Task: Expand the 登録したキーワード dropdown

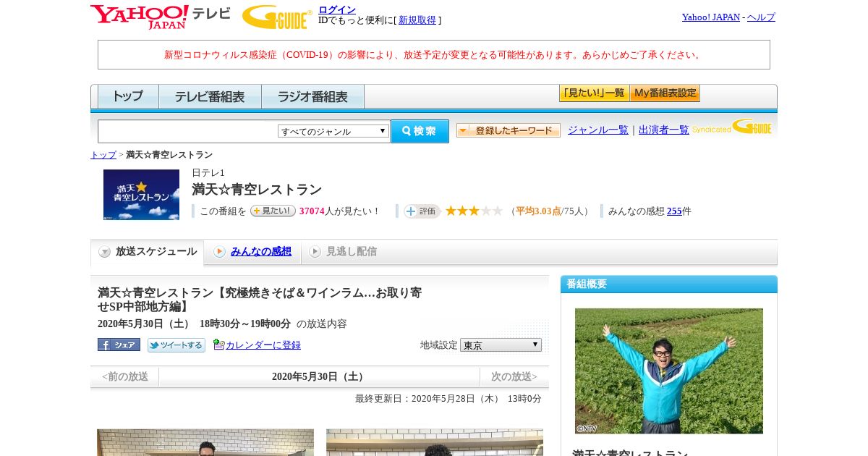Action: pyautogui.click(x=509, y=130)
